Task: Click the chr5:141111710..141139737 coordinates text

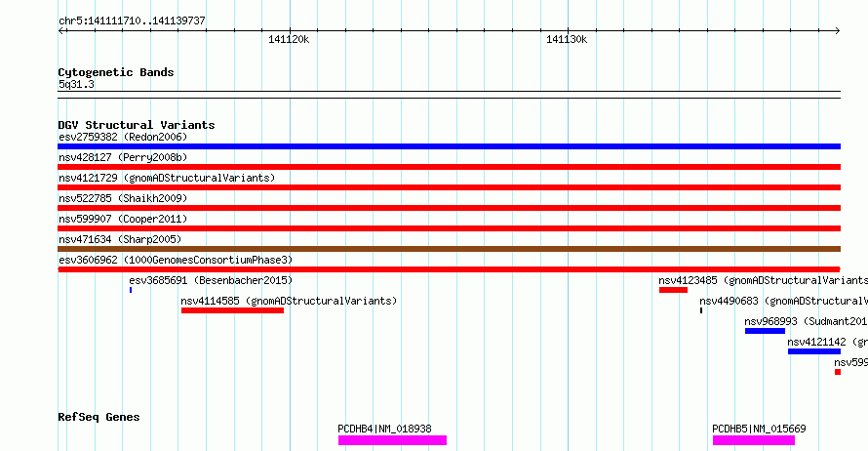Action: coord(132,20)
